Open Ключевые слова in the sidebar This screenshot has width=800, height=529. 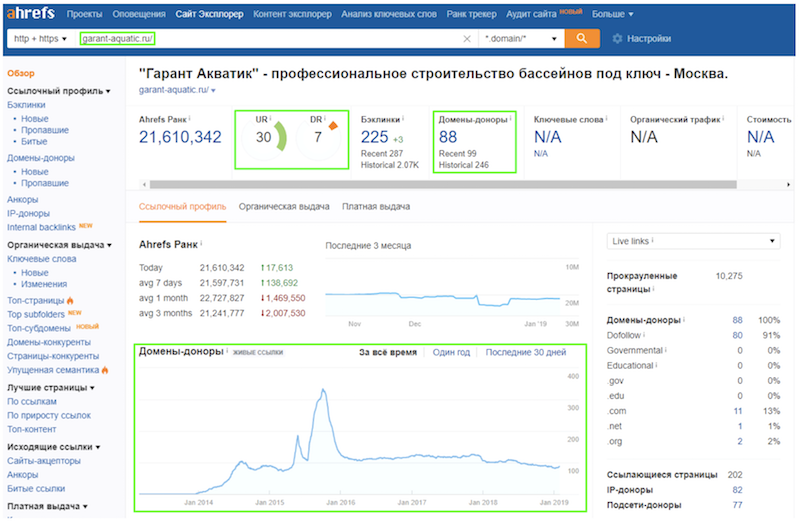(41, 259)
